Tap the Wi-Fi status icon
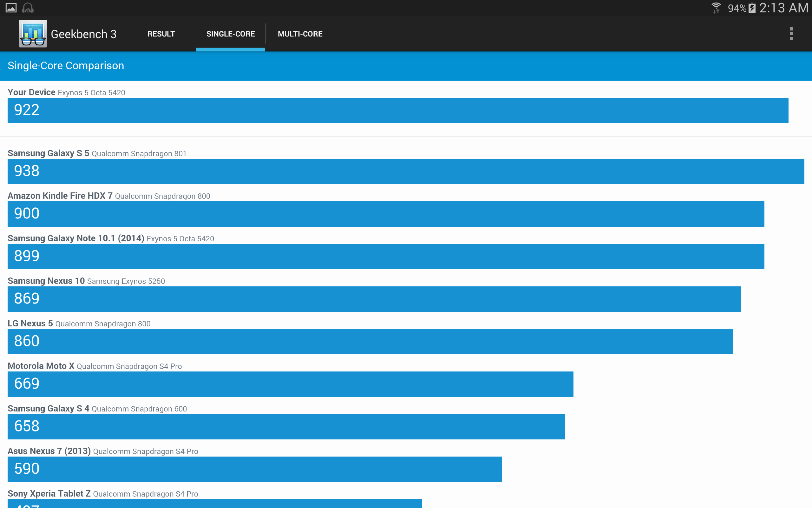Screen dimensions: 812x508 [716, 8]
